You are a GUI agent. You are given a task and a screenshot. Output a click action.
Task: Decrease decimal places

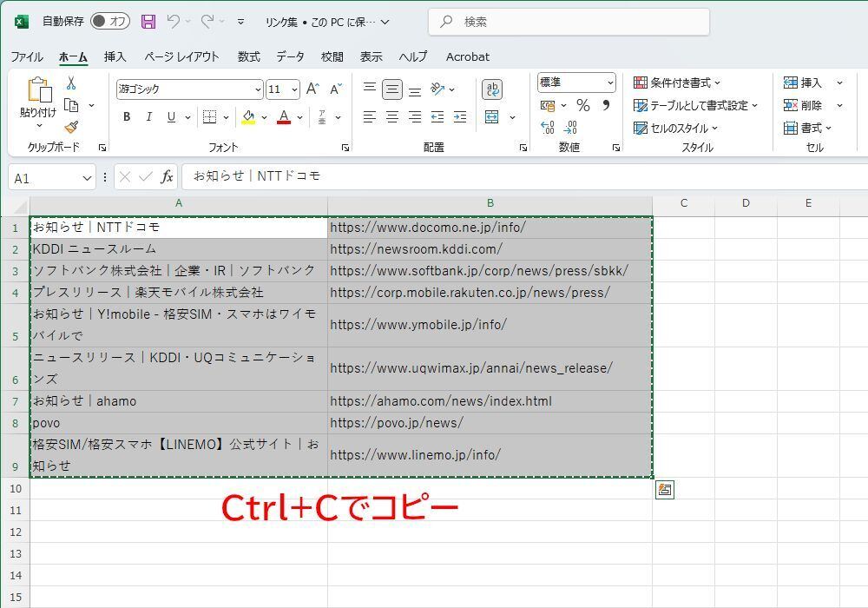[570, 128]
